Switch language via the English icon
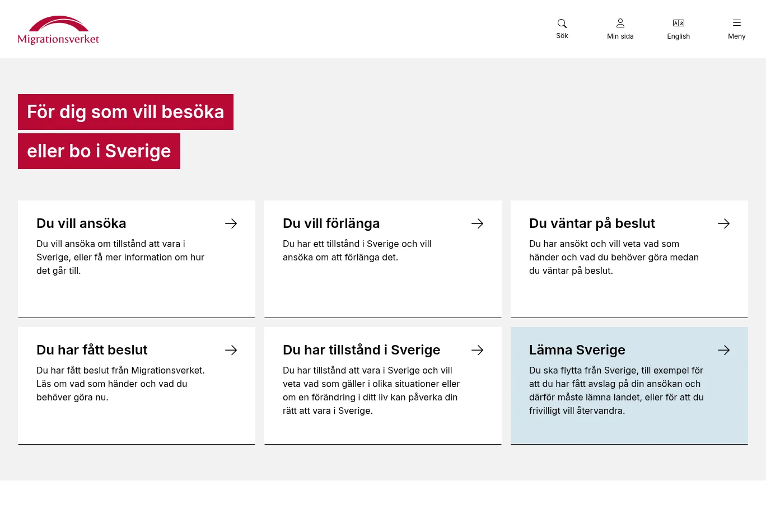 pyautogui.click(x=679, y=24)
